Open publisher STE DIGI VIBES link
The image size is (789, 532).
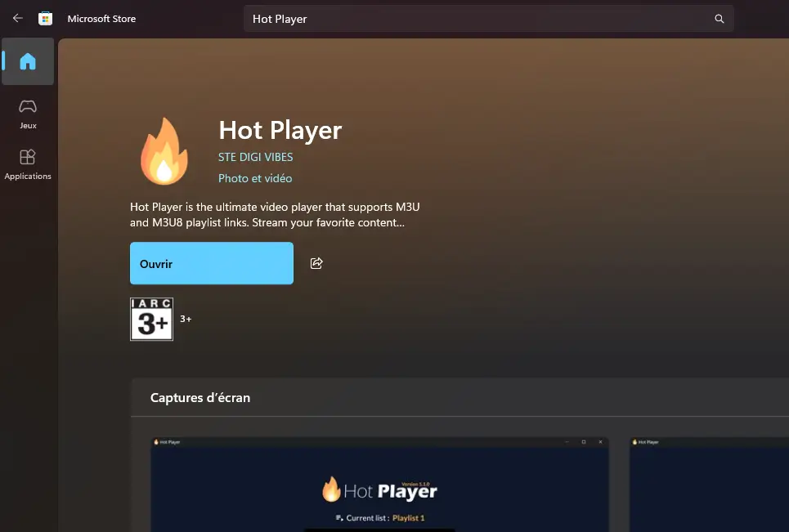click(x=256, y=157)
